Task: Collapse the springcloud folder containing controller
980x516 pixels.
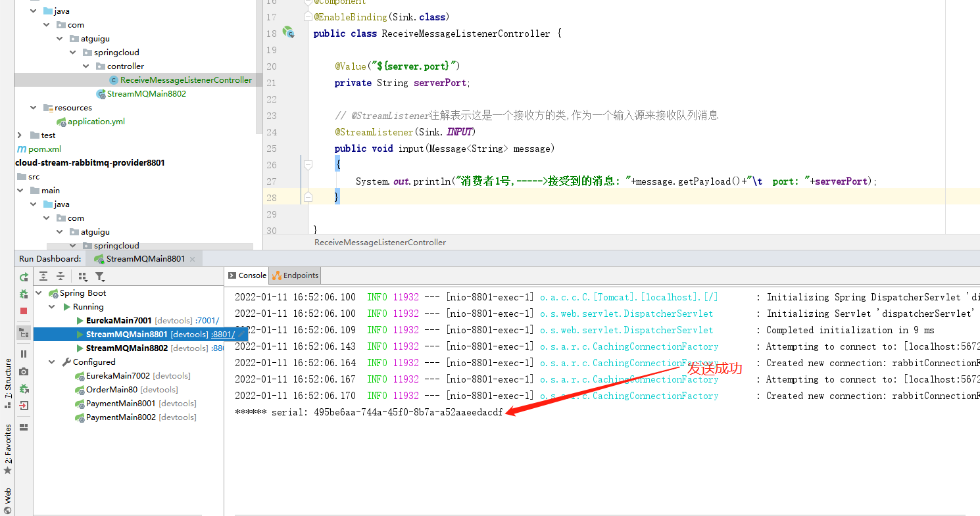Action: tap(73, 53)
